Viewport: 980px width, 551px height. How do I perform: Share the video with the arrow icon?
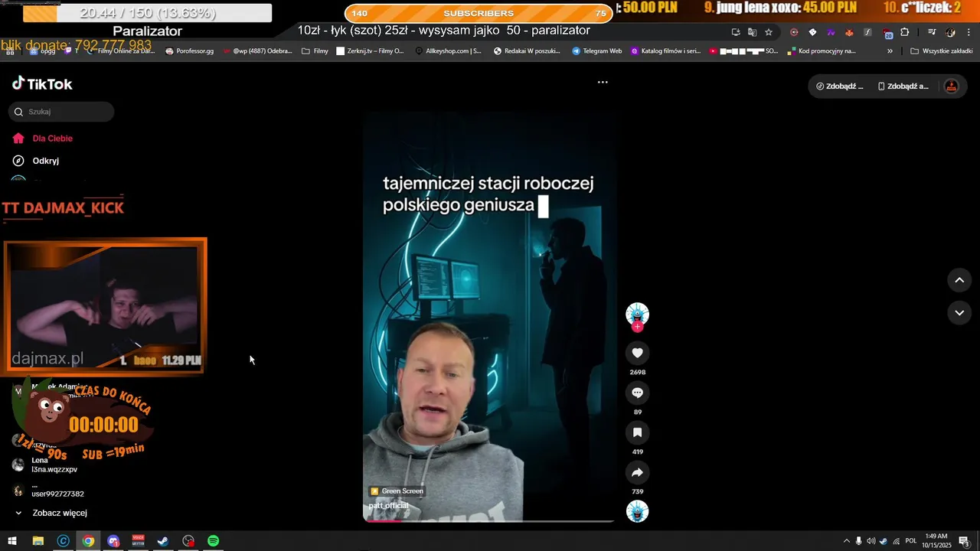click(x=637, y=472)
